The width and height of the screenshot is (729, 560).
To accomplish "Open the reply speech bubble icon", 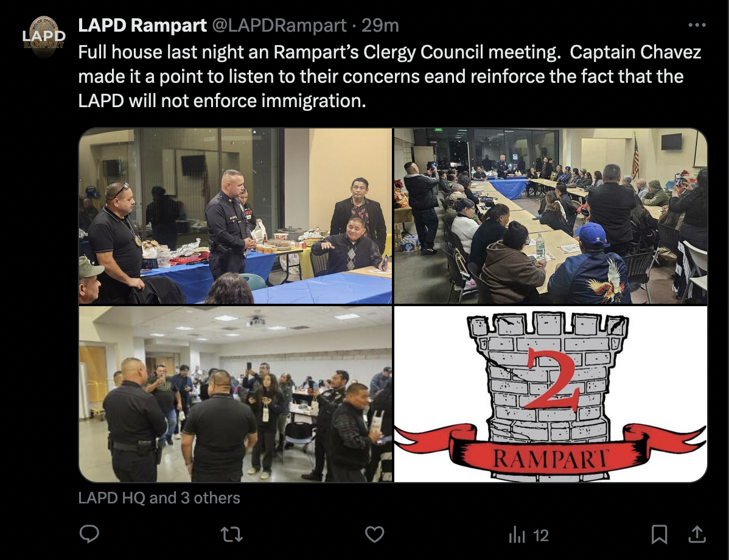I will (x=89, y=534).
